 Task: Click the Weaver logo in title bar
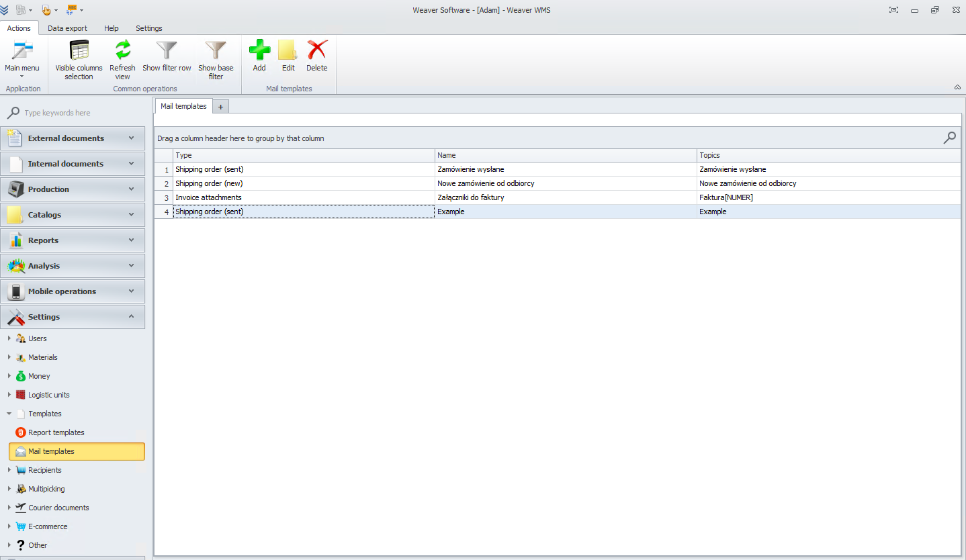tap(5, 10)
